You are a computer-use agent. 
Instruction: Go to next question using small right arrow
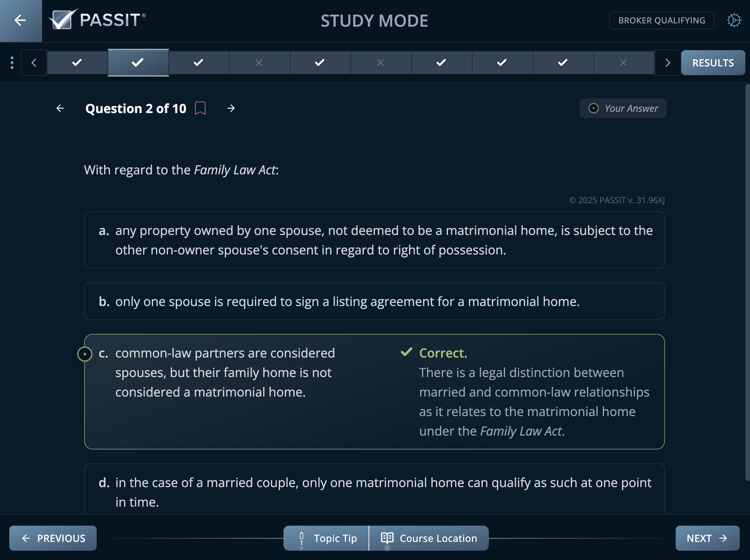pyautogui.click(x=231, y=108)
